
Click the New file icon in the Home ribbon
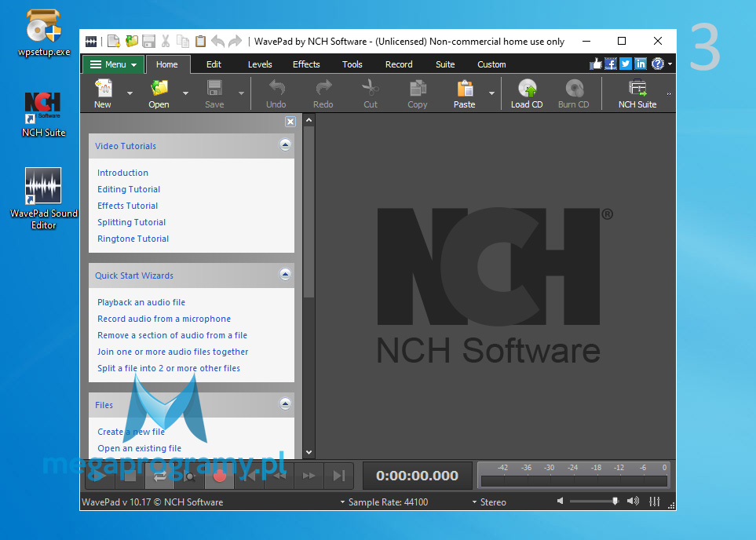pyautogui.click(x=103, y=89)
